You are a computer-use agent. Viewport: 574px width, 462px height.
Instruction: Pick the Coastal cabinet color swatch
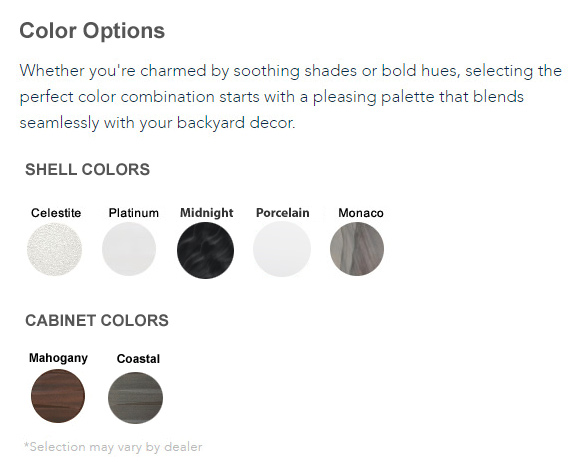[135, 398]
